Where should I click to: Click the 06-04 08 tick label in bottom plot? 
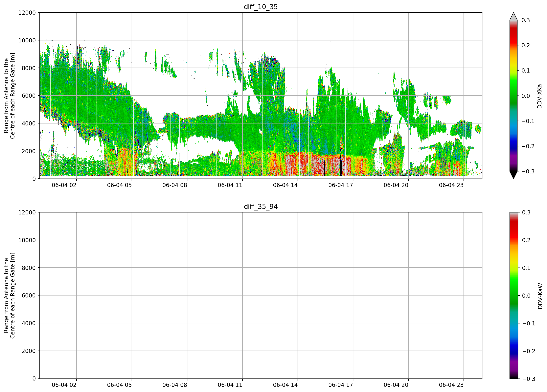tap(175, 385)
